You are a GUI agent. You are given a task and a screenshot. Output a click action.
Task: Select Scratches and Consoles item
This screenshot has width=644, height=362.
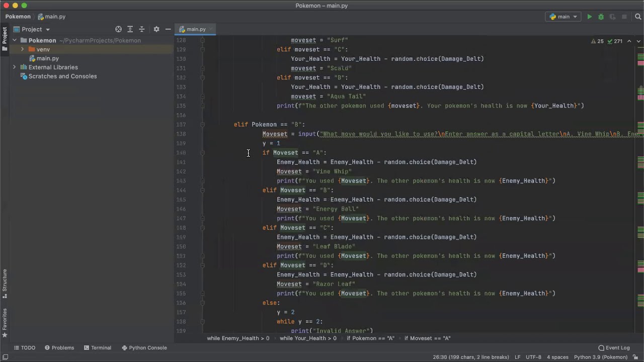(x=62, y=76)
